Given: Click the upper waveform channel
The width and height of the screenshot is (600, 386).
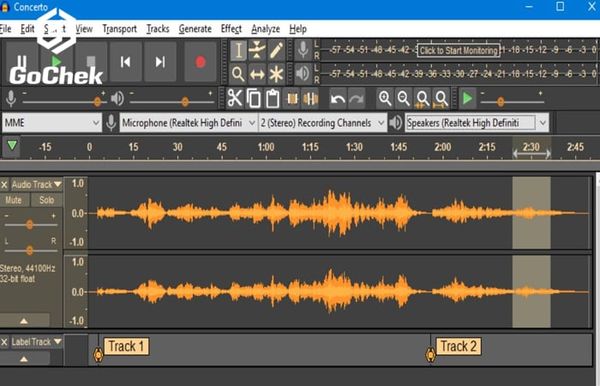Looking at the screenshot, I should pos(340,213).
